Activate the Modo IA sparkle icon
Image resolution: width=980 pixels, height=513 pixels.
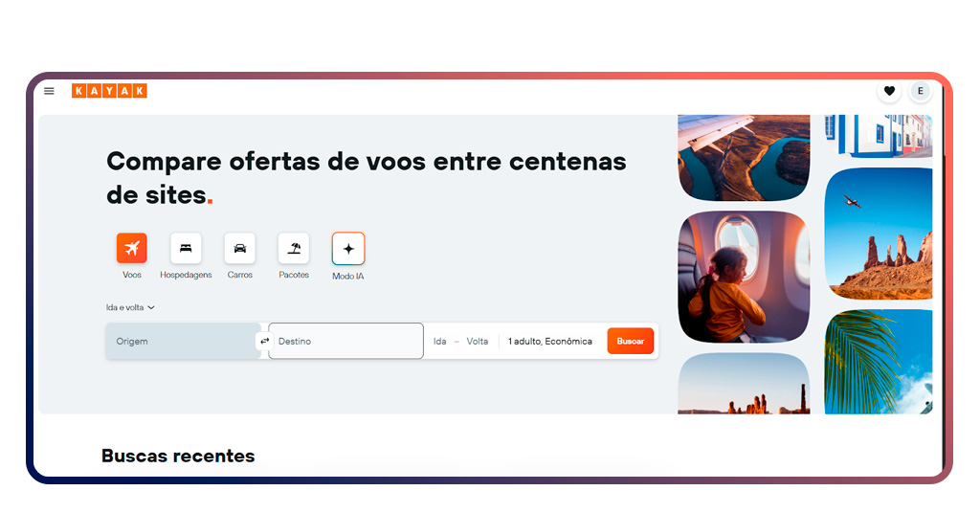click(x=348, y=249)
